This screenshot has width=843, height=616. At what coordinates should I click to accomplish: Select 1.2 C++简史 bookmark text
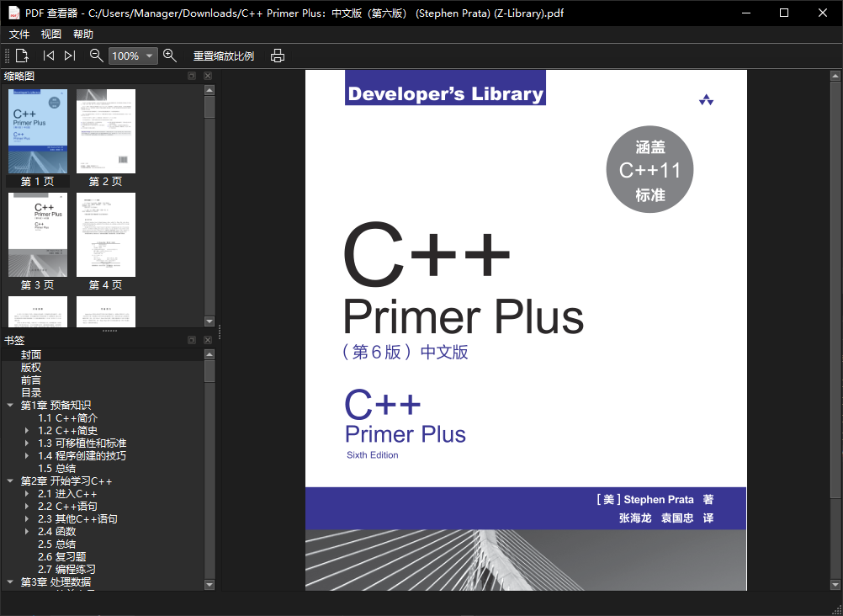[x=68, y=430]
